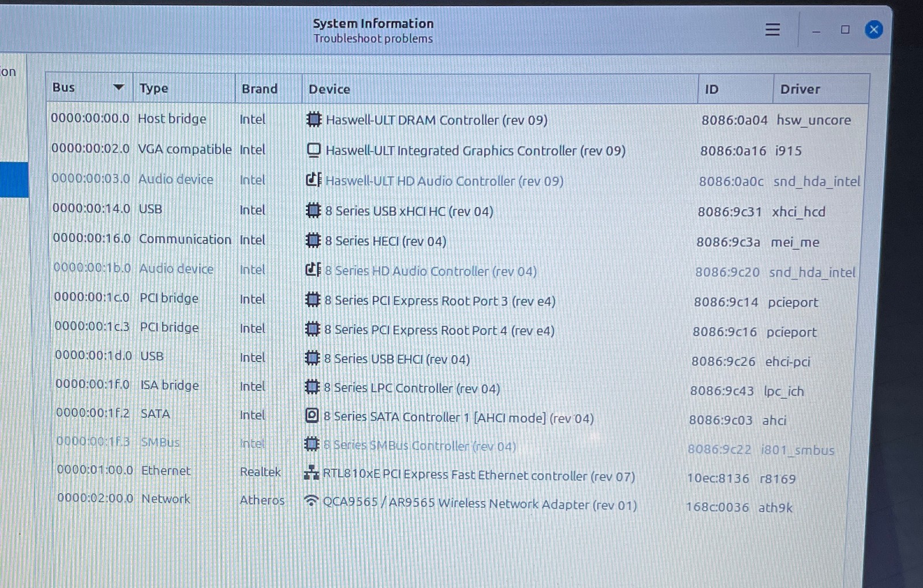The height and width of the screenshot is (588, 923).
Task: Select the Atheros brand cell
Action: pyautogui.click(x=262, y=500)
